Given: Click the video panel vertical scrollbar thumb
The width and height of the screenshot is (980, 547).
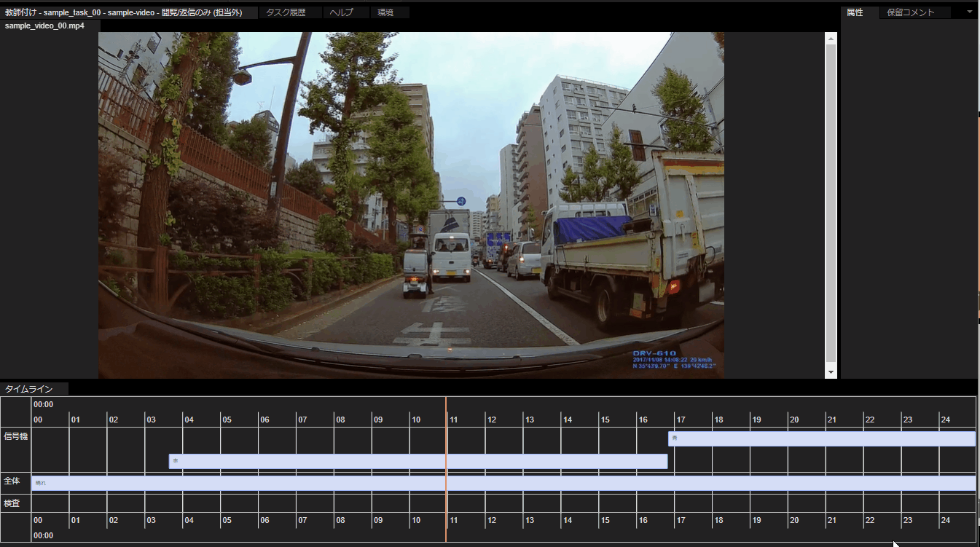Looking at the screenshot, I should point(831,203).
